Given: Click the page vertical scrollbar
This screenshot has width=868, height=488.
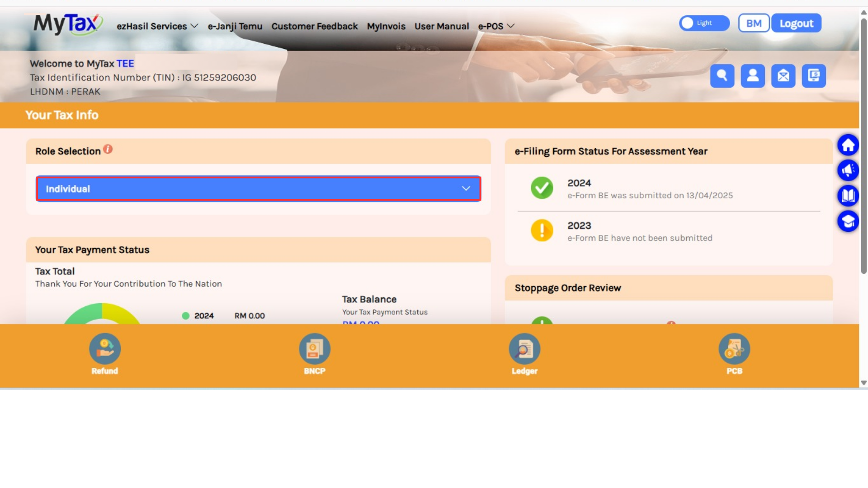Looking at the screenshot, I should [863, 145].
